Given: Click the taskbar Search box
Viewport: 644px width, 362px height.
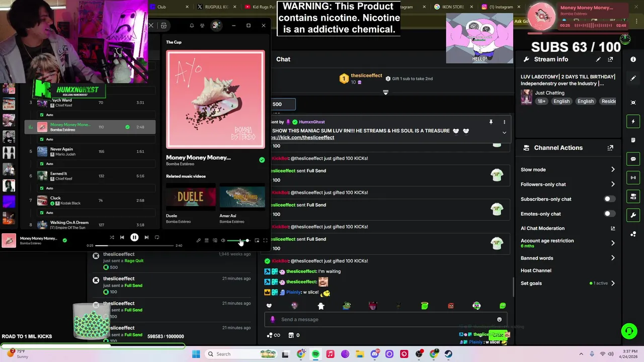Looking at the screenshot, I should click(x=242, y=354).
